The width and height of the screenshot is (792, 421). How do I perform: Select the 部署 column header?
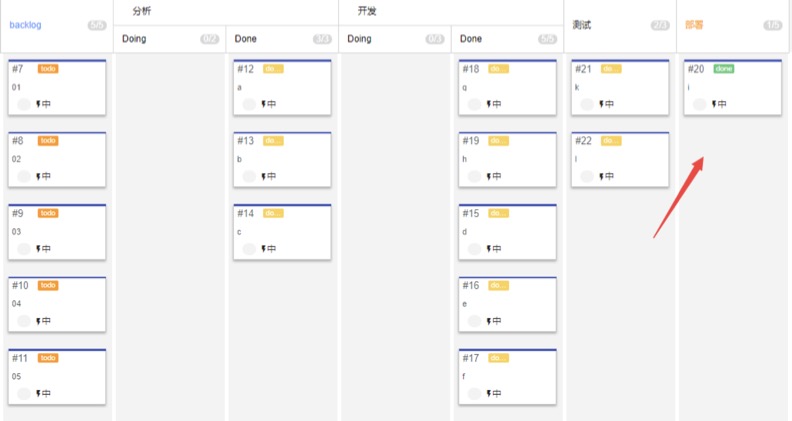point(694,25)
